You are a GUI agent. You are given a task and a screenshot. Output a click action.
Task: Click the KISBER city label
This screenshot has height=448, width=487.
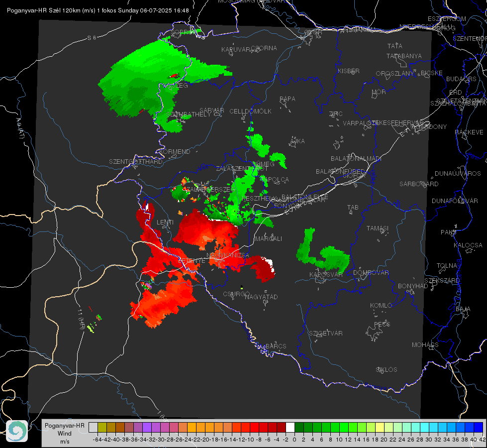[349, 71]
